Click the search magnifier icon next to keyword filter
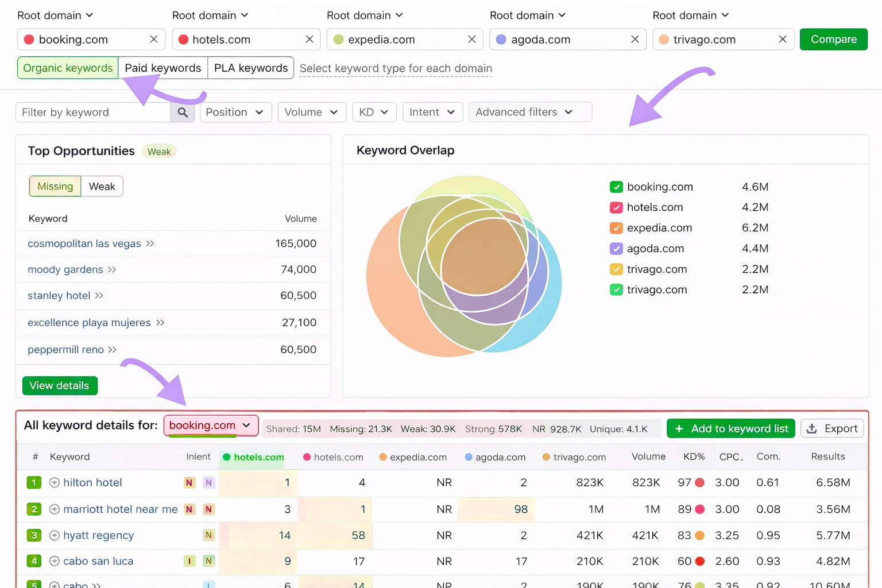882x588 pixels. pos(183,112)
